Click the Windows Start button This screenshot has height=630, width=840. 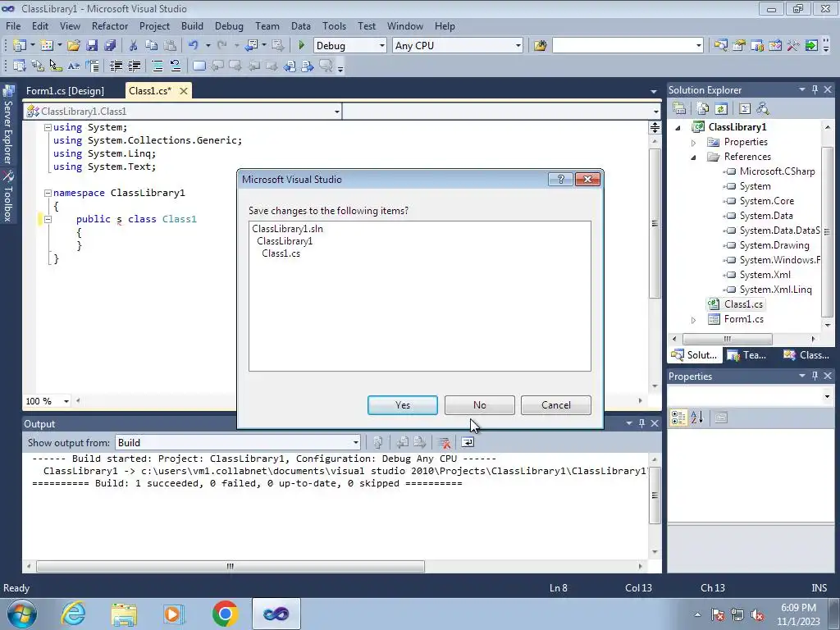point(21,614)
